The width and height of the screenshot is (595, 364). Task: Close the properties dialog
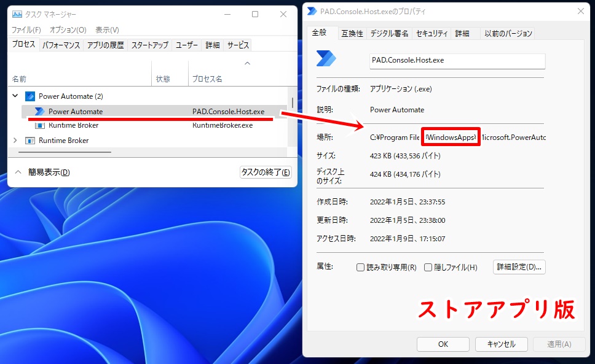coord(581,12)
